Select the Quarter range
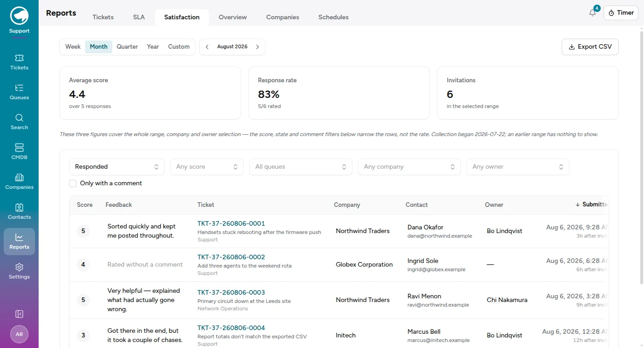Viewport: 644px width, 348px height. point(127,47)
